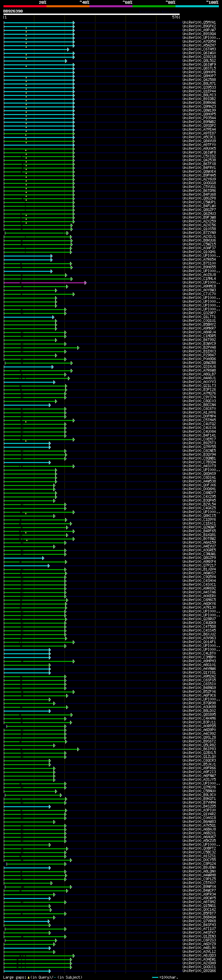Click the long magenta alignment bar
The height and width of the screenshot is (980, 222).
45,282
